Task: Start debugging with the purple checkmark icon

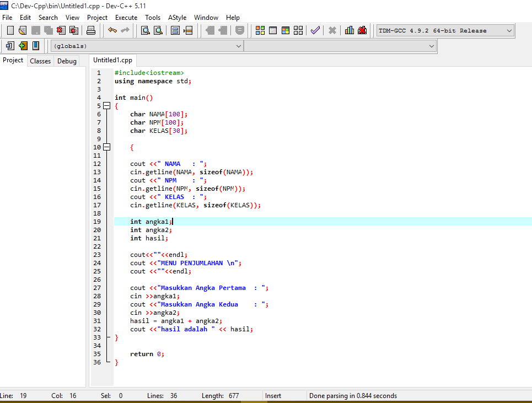Action: tap(315, 30)
